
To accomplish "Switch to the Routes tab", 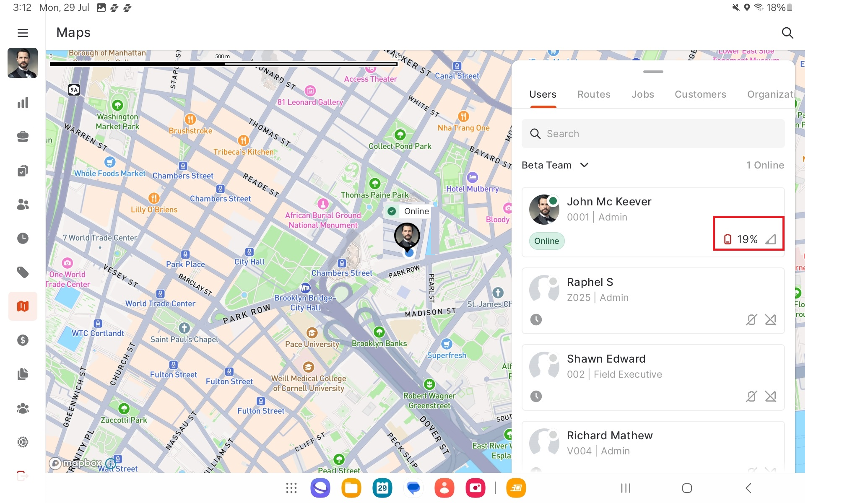I will [x=593, y=94].
